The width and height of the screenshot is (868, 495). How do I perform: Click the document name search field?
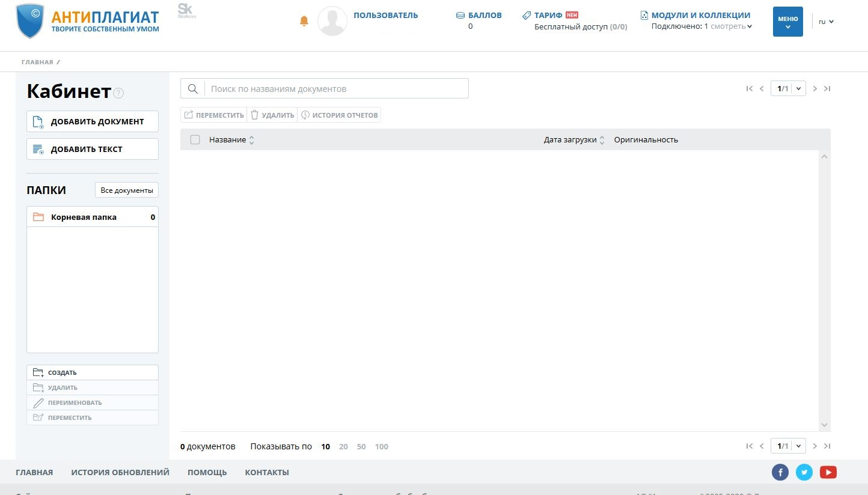pos(337,89)
